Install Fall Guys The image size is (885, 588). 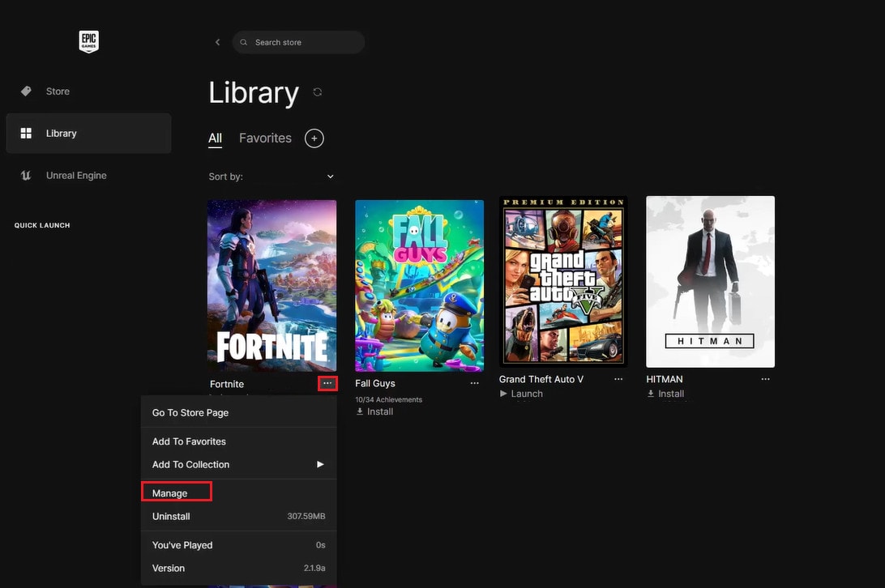(374, 411)
